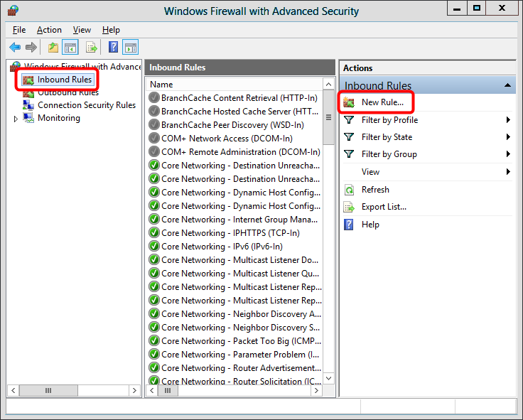Click the Up one level folder icon

[53, 48]
